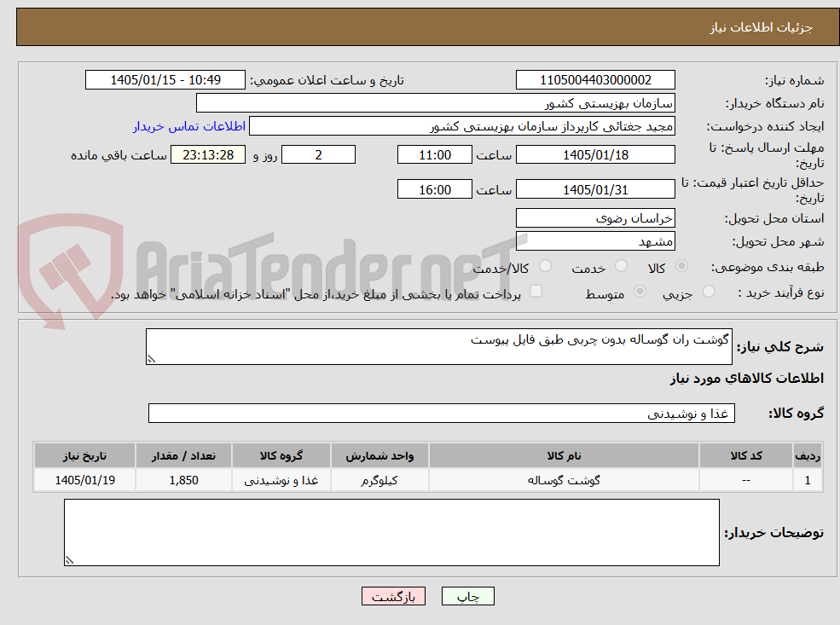The width and height of the screenshot is (840, 625).
Task: Click the بازگشت (back) button
Action: (x=393, y=596)
